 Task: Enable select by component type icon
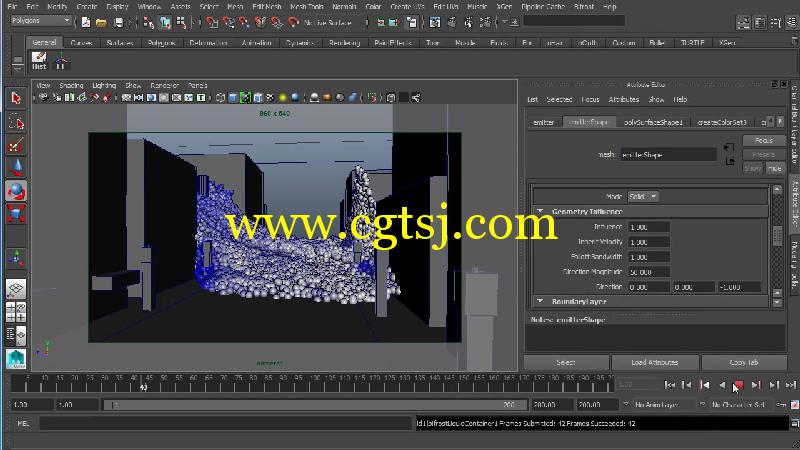pos(181,22)
